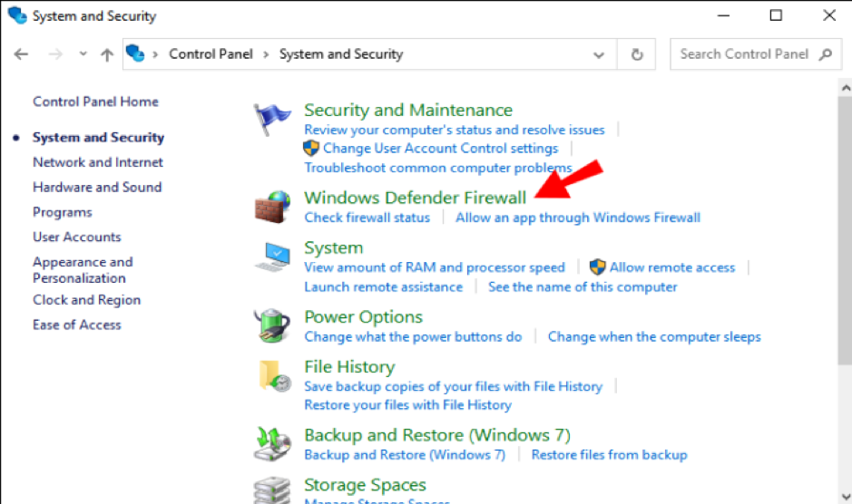Click in the Search Control Panel field
This screenshot has height=504, width=852.
[x=744, y=54]
